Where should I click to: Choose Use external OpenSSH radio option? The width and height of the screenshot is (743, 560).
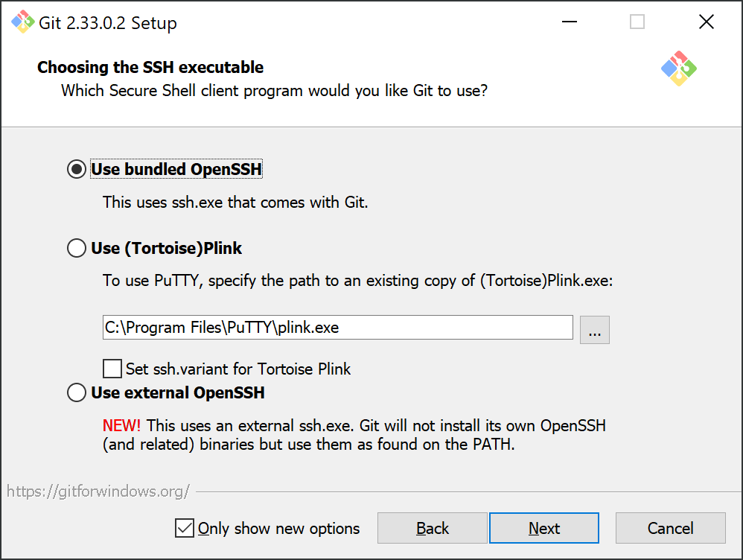pos(76,392)
